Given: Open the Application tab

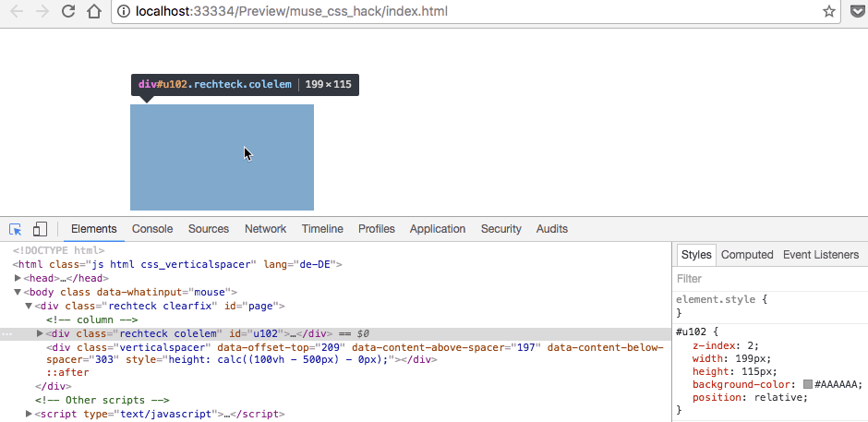Looking at the screenshot, I should 438,229.
